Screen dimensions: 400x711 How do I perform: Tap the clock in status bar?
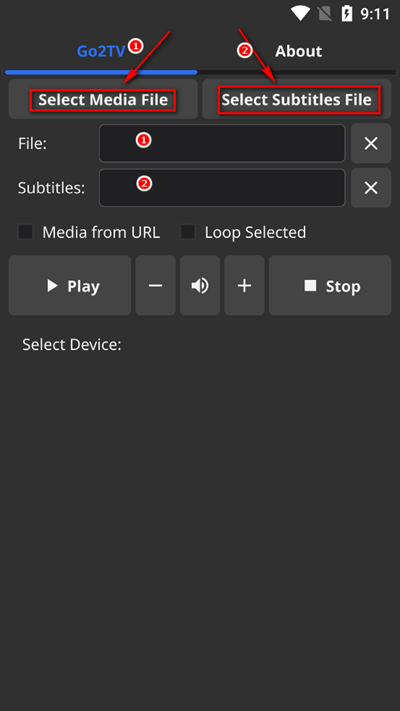click(x=375, y=14)
